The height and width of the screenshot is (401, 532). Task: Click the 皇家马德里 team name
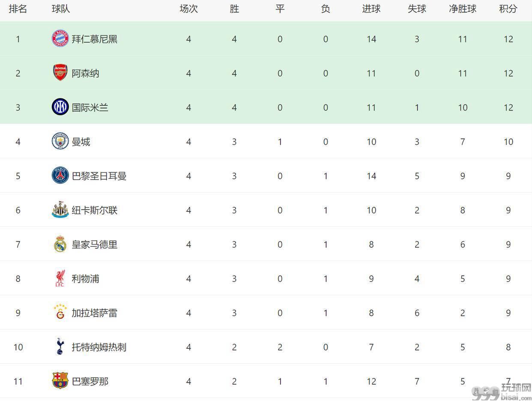click(x=94, y=244)
